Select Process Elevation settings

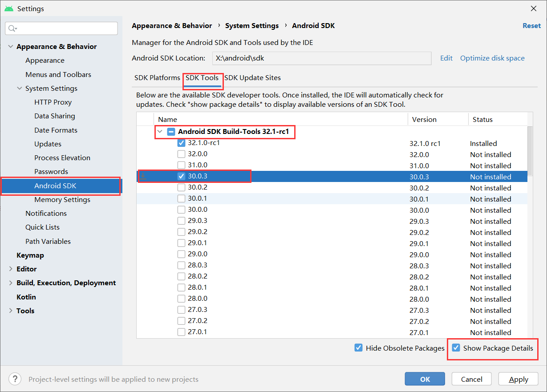(x=62, y=158)
